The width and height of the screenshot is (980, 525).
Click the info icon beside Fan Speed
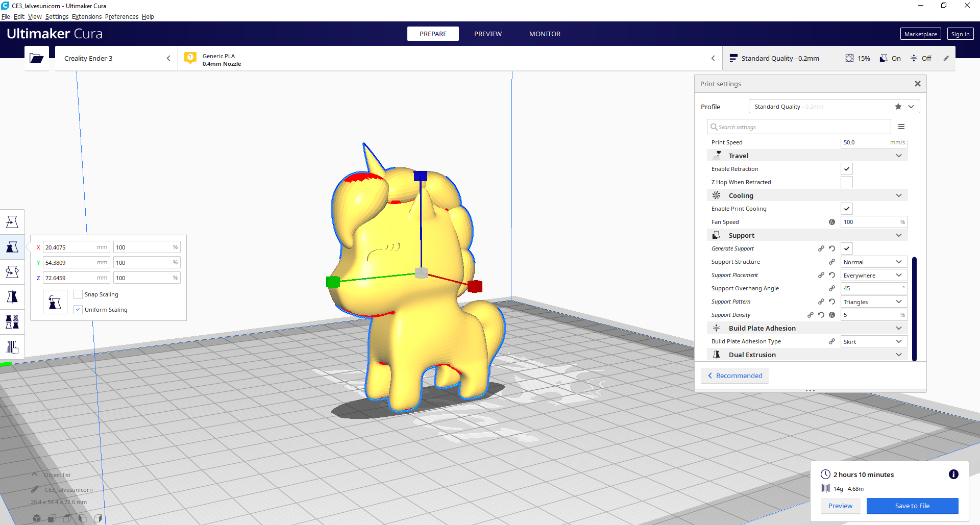832,222
